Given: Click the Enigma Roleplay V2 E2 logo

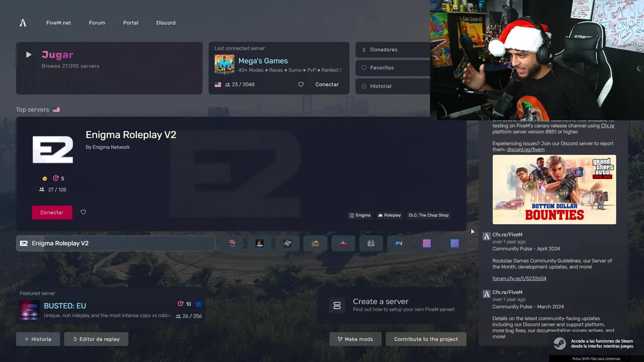Looking at the screenshot, I should point(53,149).
